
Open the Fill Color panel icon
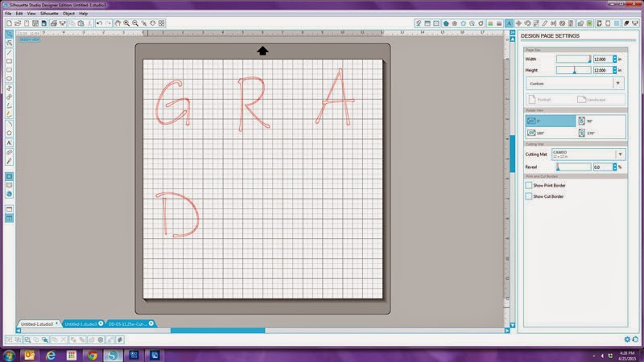pos(446,23)
